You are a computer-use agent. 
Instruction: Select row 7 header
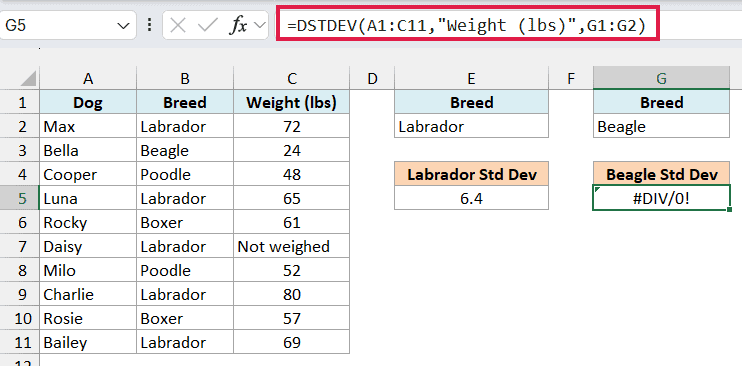click(20, 246)
